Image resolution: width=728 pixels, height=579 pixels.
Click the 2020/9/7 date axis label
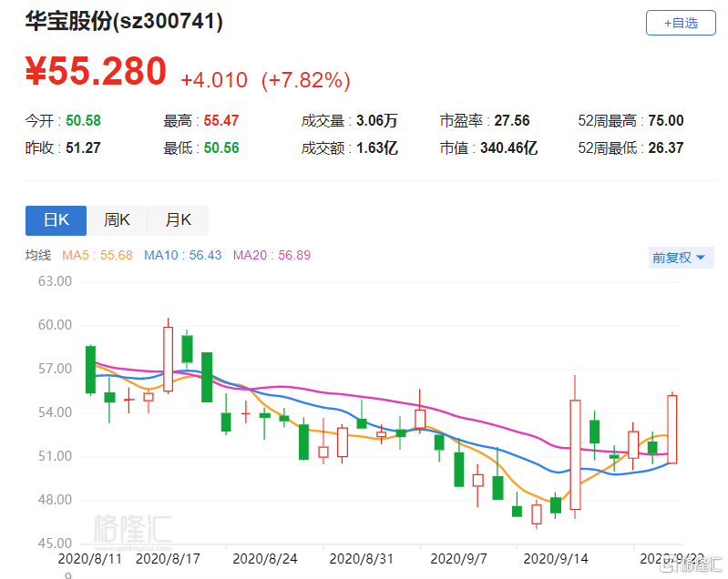(458, 559)
